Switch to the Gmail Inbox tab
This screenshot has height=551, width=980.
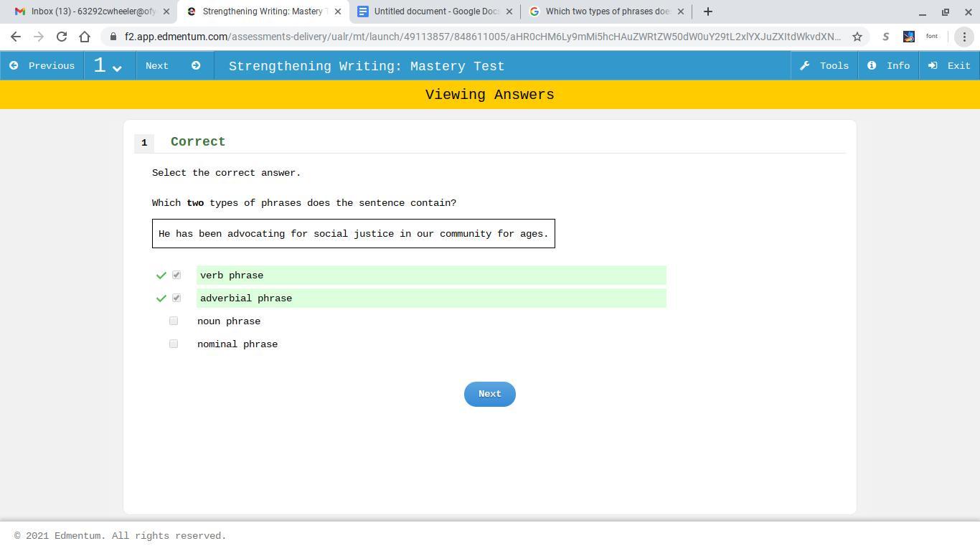90,11
